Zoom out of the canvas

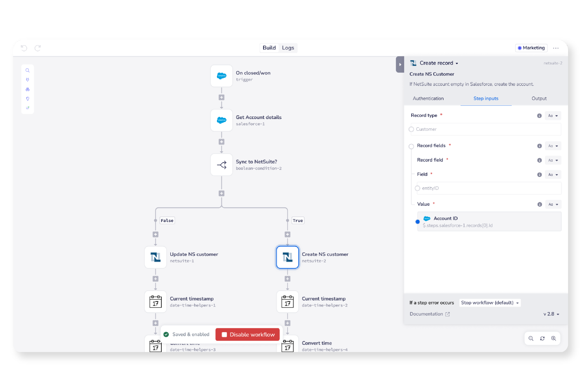click(x=531, y=338)
